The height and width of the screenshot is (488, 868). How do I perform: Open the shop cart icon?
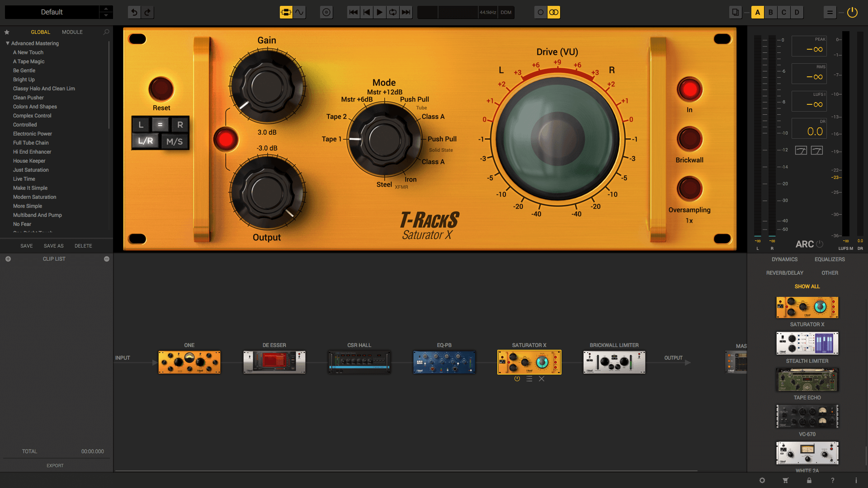click(786, 480)
